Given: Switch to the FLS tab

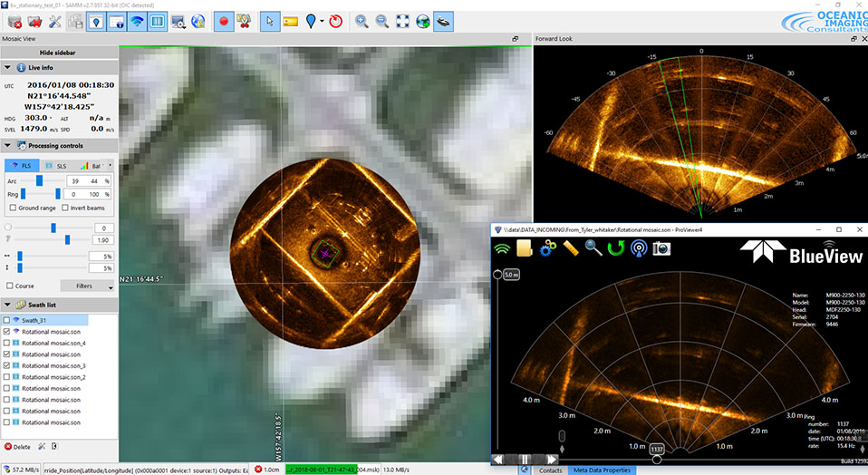Looking at the screenshot, I should 22,166.
